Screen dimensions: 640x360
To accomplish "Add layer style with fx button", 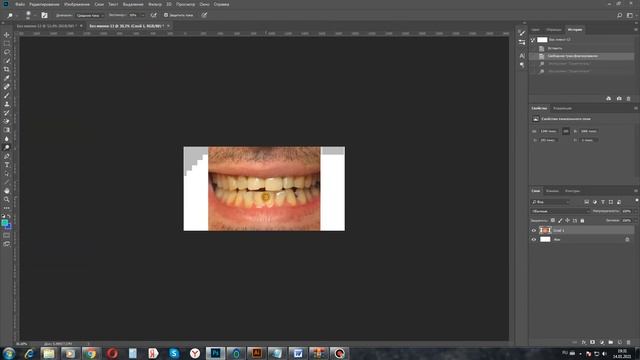I will pyautogui.click(x=584, y=342).
